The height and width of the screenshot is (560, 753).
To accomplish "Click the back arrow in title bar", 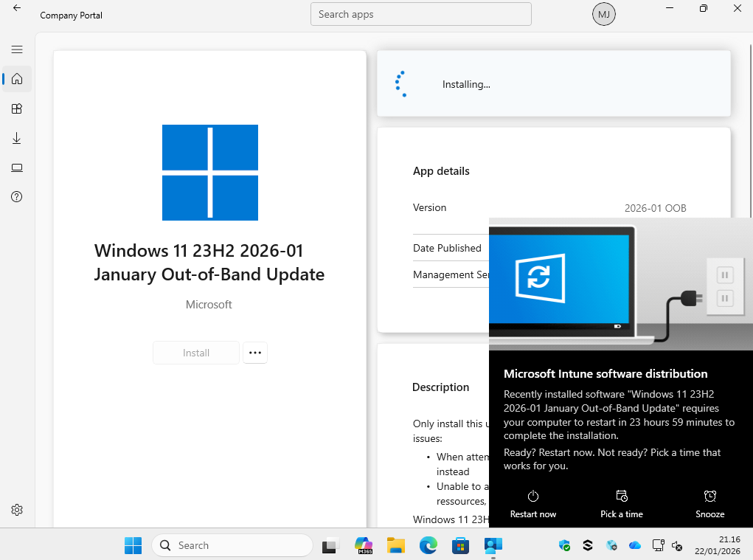I will click(17, 9).
